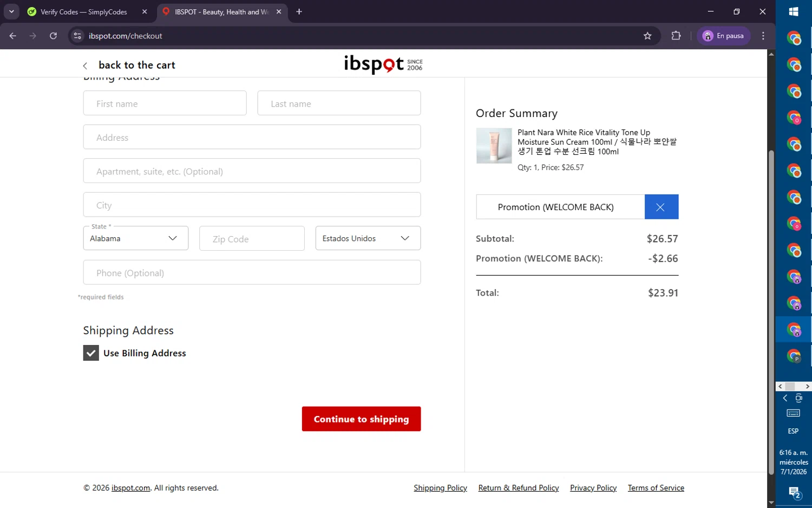Viewport: 812px width, 508px height.
Task: Click the Plant Nara White Rice product title
Action: click(x=597, y=142)
